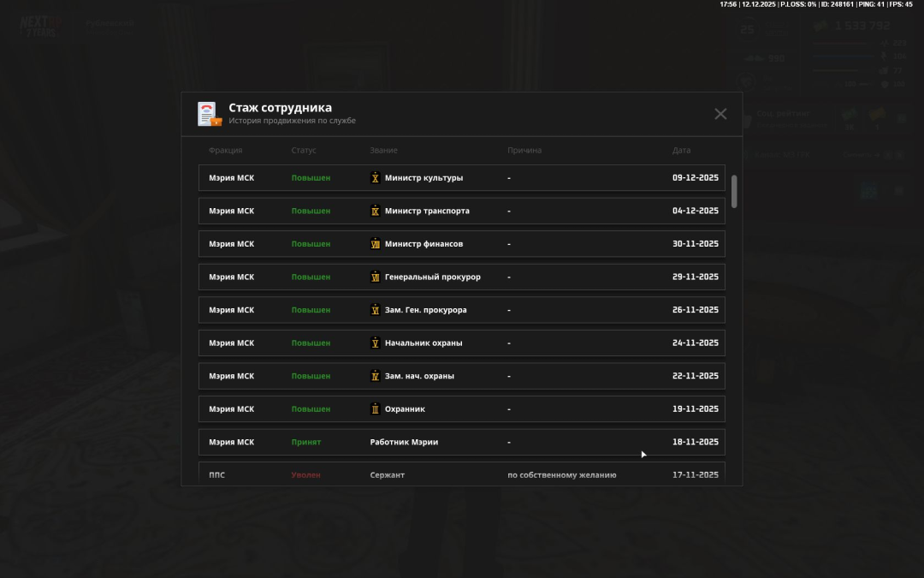Click the Звание column header
This screenshot has width=924, height=578.
(383, 151)
